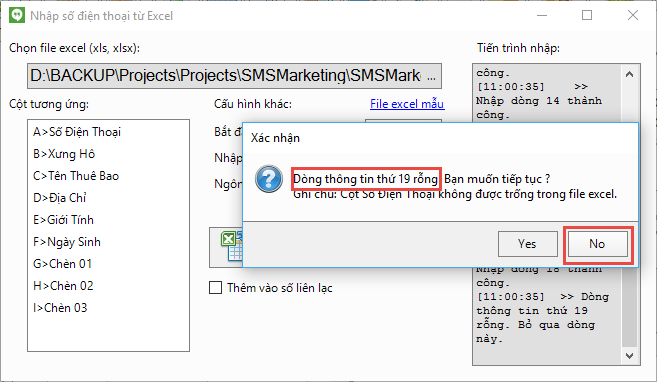Click the scroll up arrow in progress log
This screenshot has height=382, width=657.
(629, 75)
